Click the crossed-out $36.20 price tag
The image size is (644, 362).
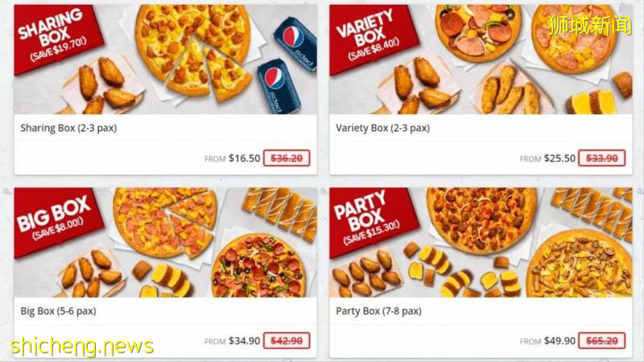[x=287, y=158]
